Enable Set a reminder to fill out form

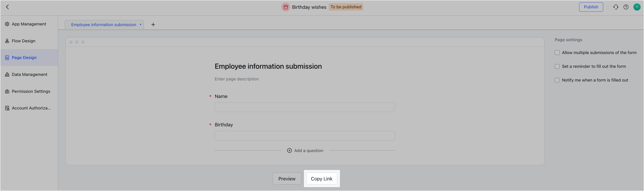point(557,66)
